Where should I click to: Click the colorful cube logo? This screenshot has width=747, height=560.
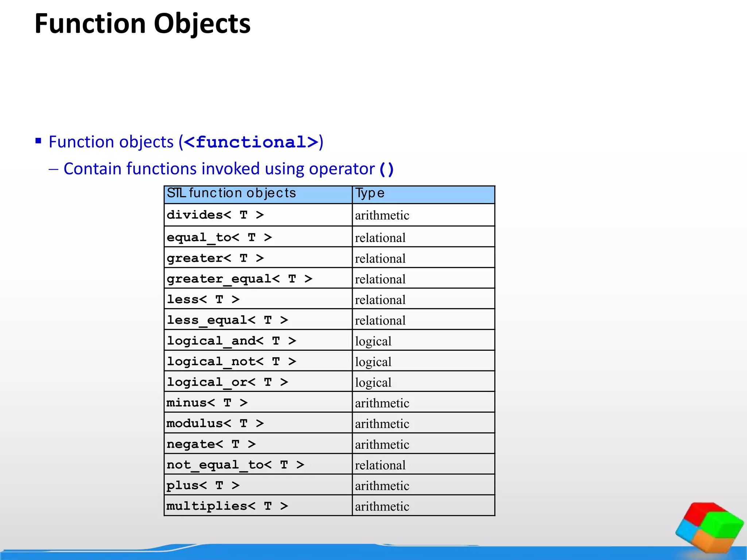(x=709, y=528)
